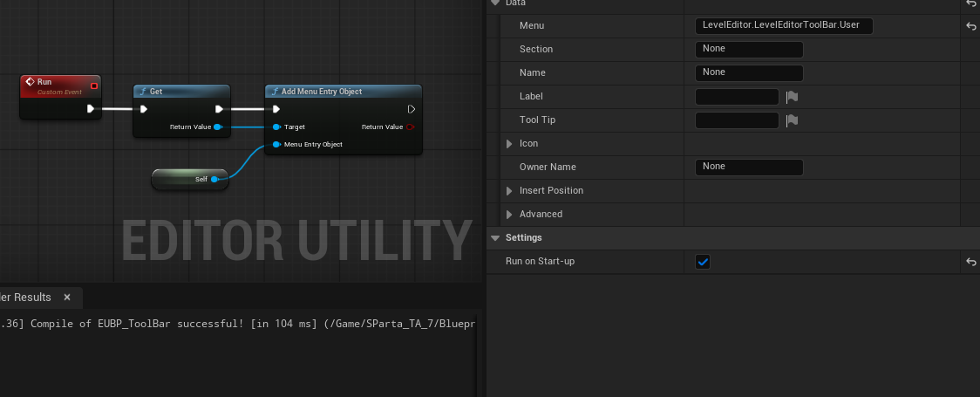Expand the Insert Position property

click(509, 191)
